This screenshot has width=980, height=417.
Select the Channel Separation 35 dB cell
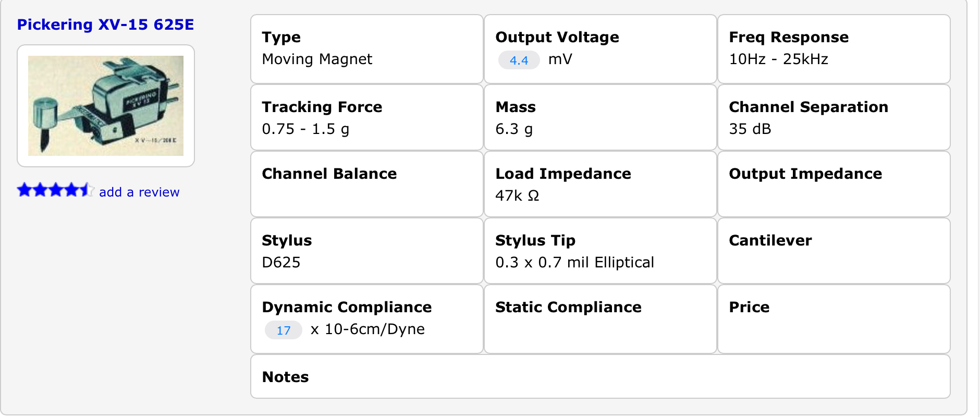click(x=834, y=117)
